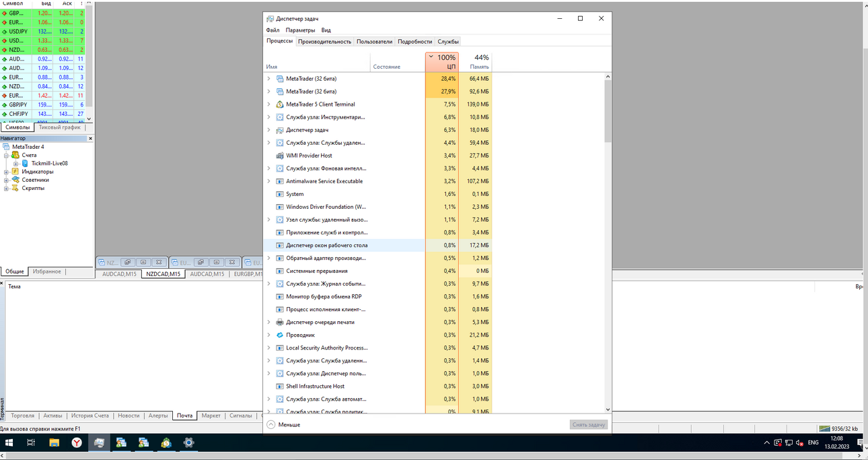The width and height of the screenshot is (868, 460).
Task: Click the Счета accounts icon in Navigator
Action: click(15, 155)
